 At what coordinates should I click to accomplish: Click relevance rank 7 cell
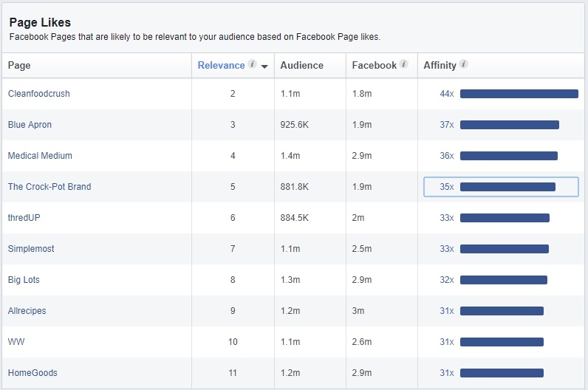tap(233, 249)
